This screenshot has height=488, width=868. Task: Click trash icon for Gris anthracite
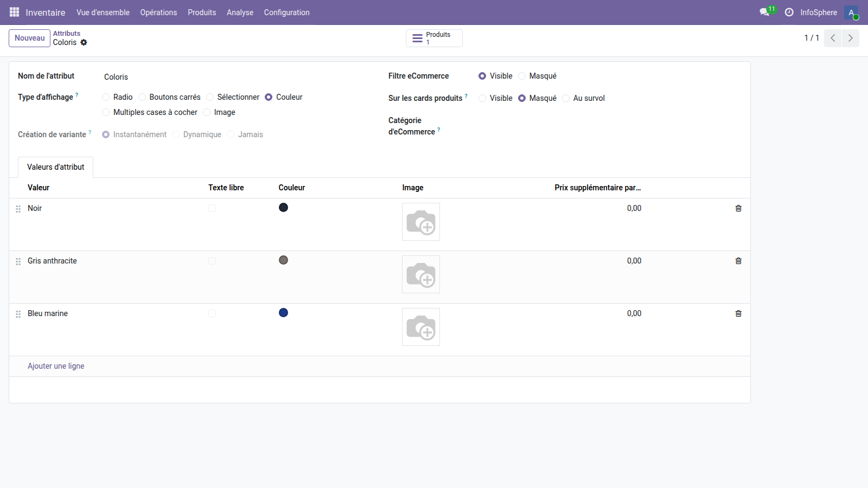coord(738,261)
